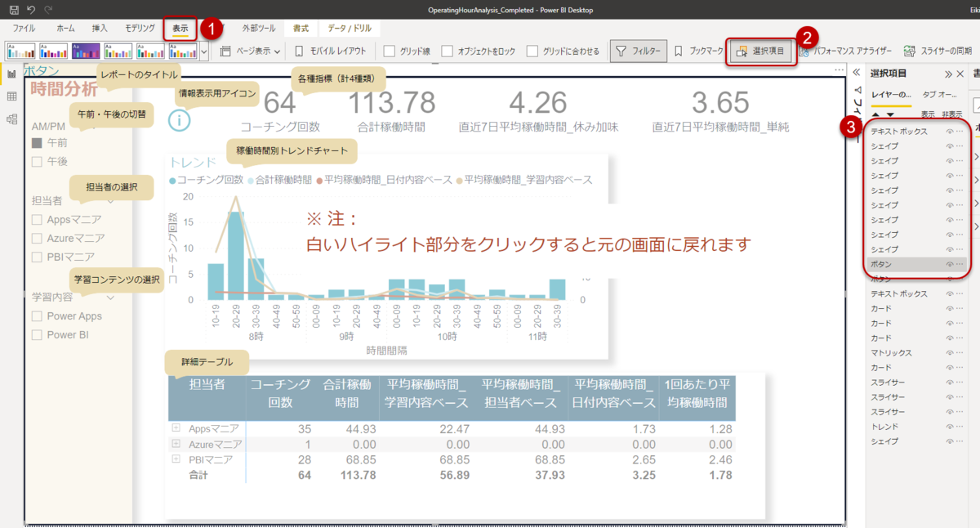The image size is (980, 528).
Task: Open more options for トレンド layer
Action: [960, 427]
